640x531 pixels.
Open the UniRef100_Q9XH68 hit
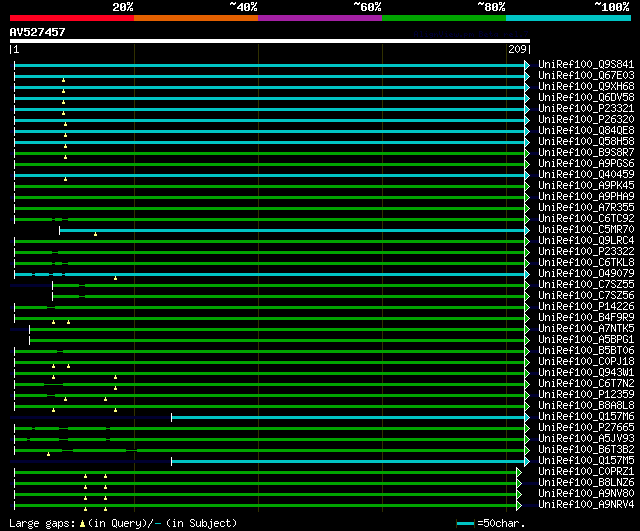tap(586, 86)
